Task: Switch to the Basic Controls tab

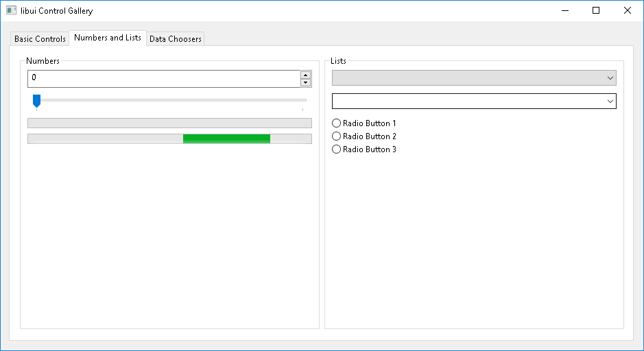Action: (40, 38)
